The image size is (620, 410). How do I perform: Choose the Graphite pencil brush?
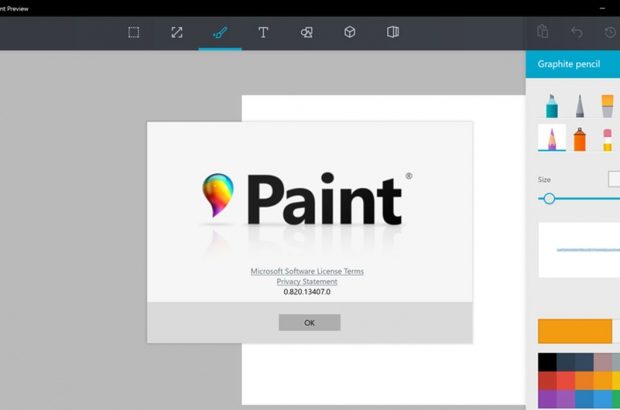coord(552,138)
